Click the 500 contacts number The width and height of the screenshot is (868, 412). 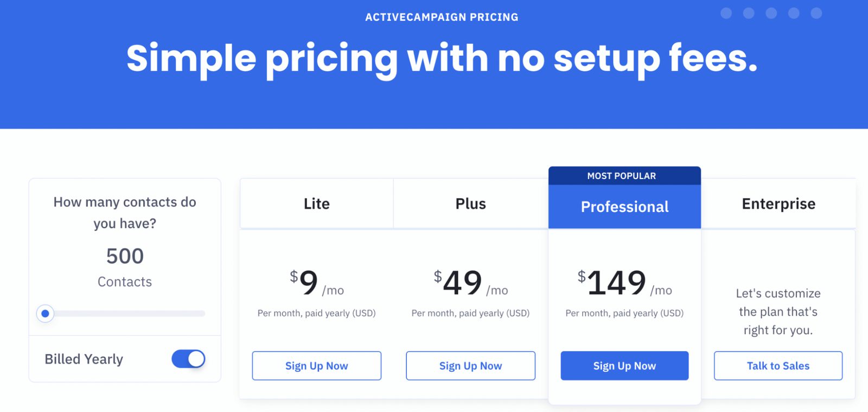pyautogui.click(x=125, y=256)
